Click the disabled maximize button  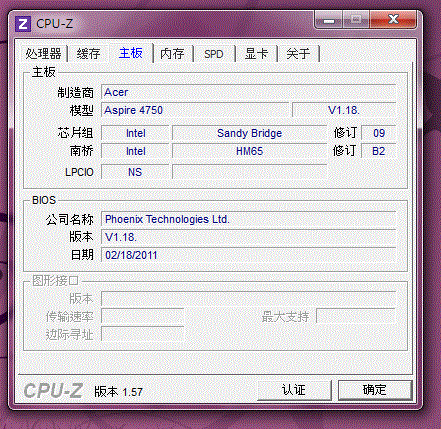[x=356, y=20]
